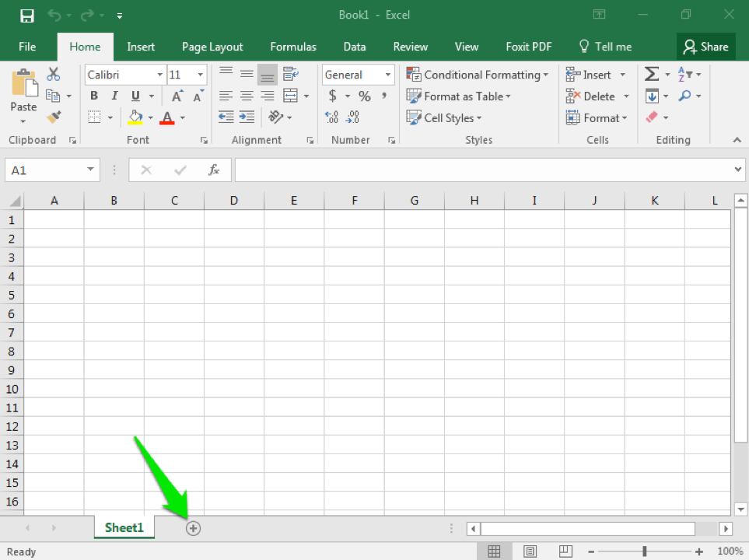The width and height of the screenshot is (749, 560).
Task: Click Decrease Decimal icon
Action: 352,117
